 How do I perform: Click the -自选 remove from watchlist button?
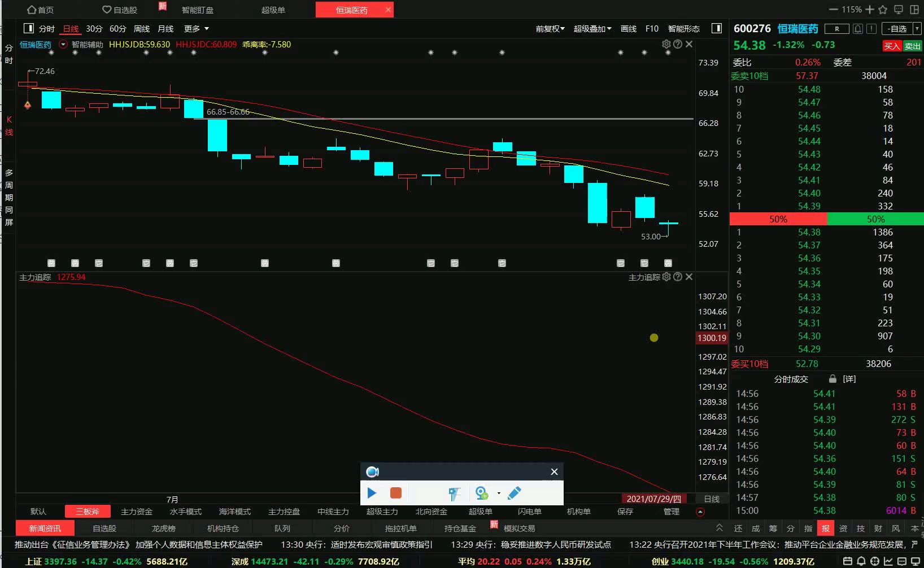pyautogui.click(x=897, y=29)
